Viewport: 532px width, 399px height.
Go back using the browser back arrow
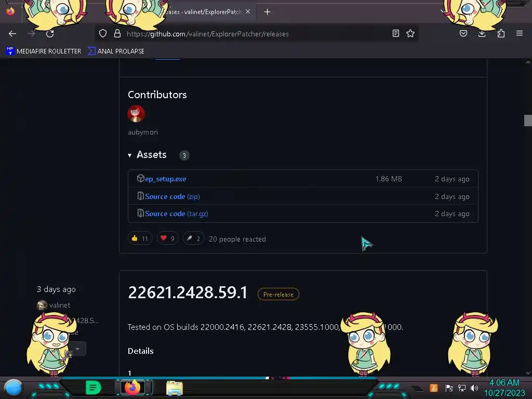click(x=12, y=34)
